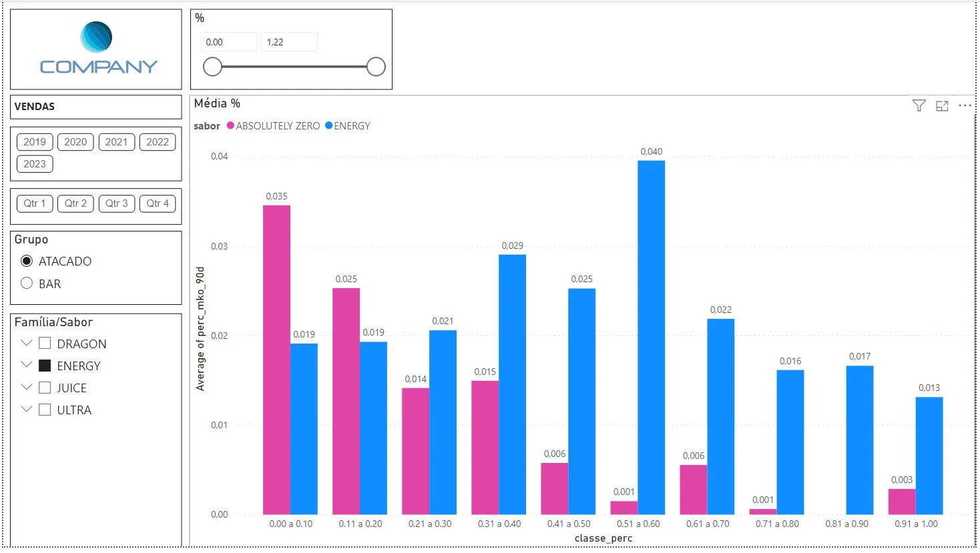Click the Focus mode icon
This screenshot has height=553, width=980.
tap(942, 105)
